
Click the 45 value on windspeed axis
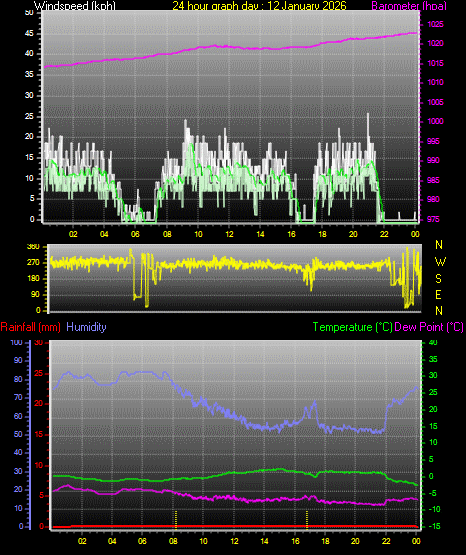[29, 34]
